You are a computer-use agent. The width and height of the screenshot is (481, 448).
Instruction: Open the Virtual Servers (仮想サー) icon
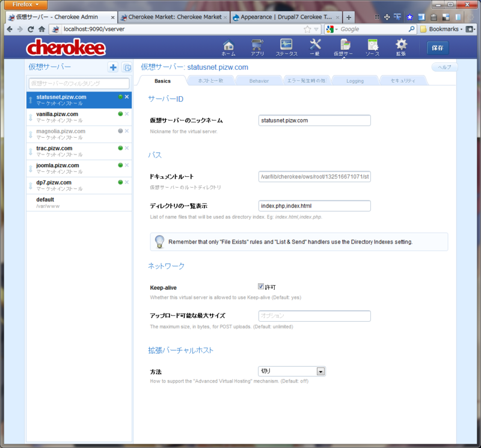(343, 48)
